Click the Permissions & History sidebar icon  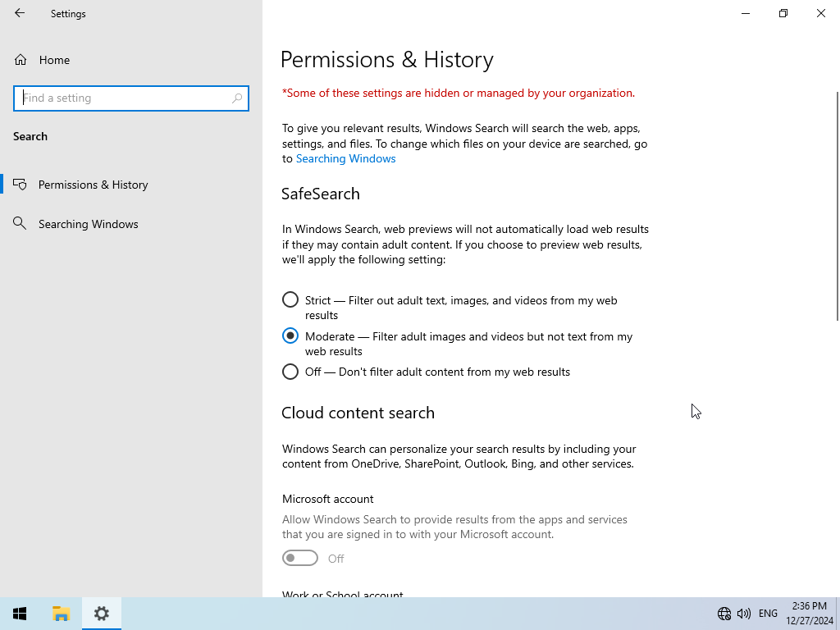click(20, 185)
